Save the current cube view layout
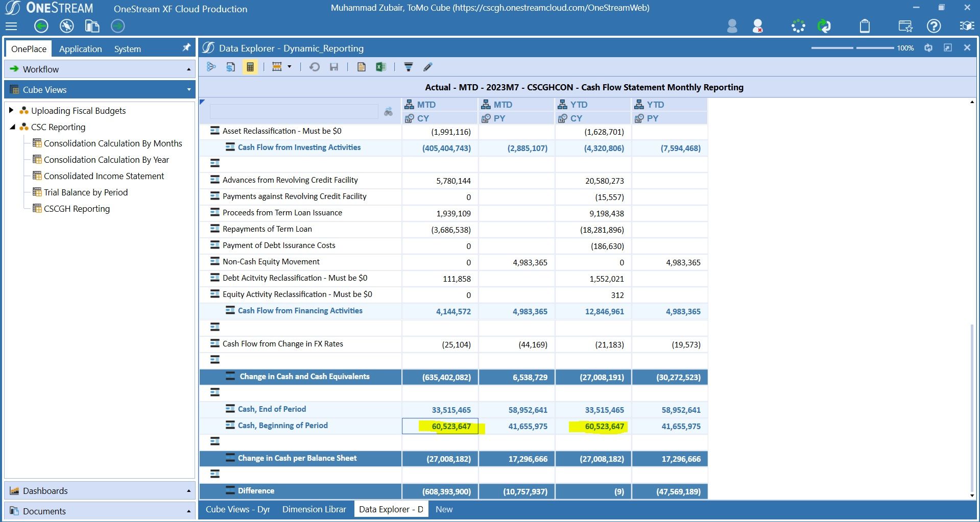 (334, 67)
